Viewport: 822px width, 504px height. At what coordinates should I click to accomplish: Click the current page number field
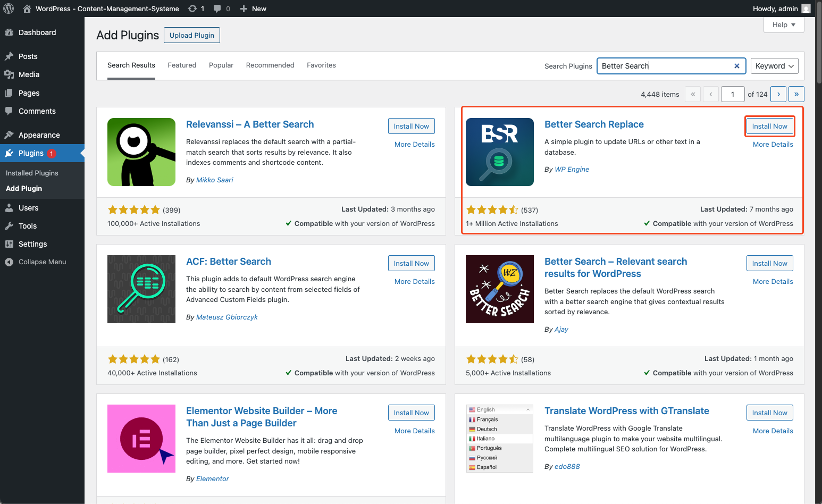[x=732, y=94]
